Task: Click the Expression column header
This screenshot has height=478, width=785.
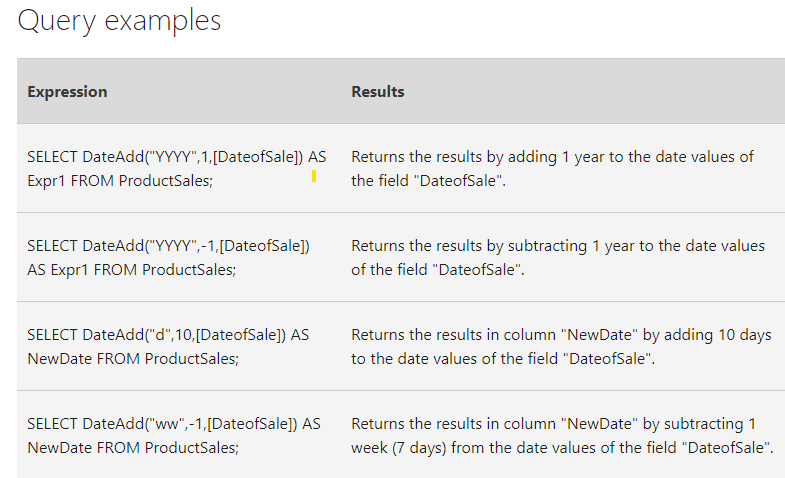Action: (x=67, y=92)
